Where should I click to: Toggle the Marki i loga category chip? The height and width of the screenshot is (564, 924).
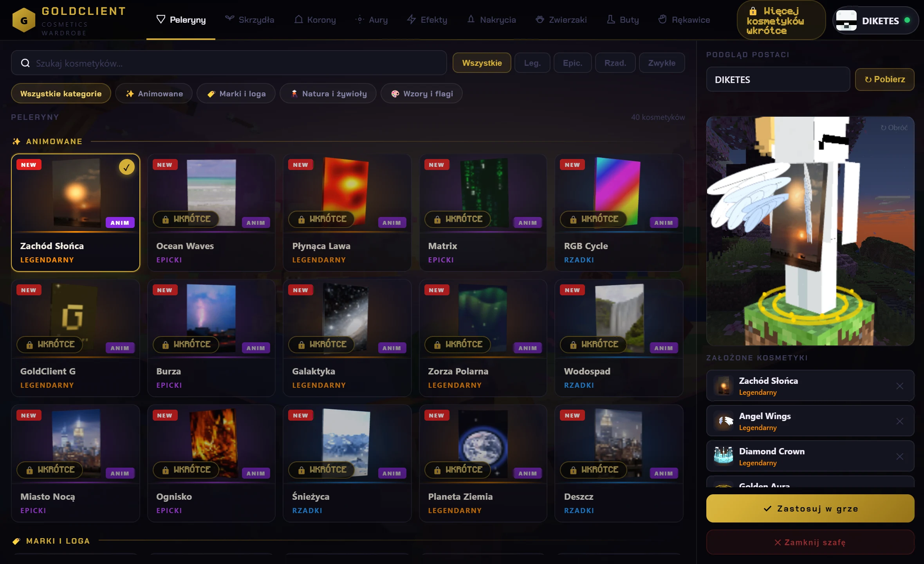point(236,94)
